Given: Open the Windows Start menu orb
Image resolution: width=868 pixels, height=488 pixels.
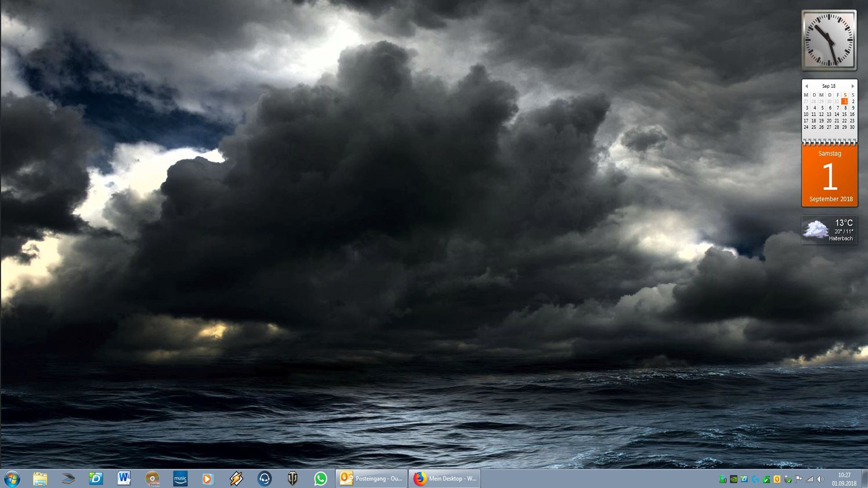Looking at the screenshot, I should pos(12,479).
